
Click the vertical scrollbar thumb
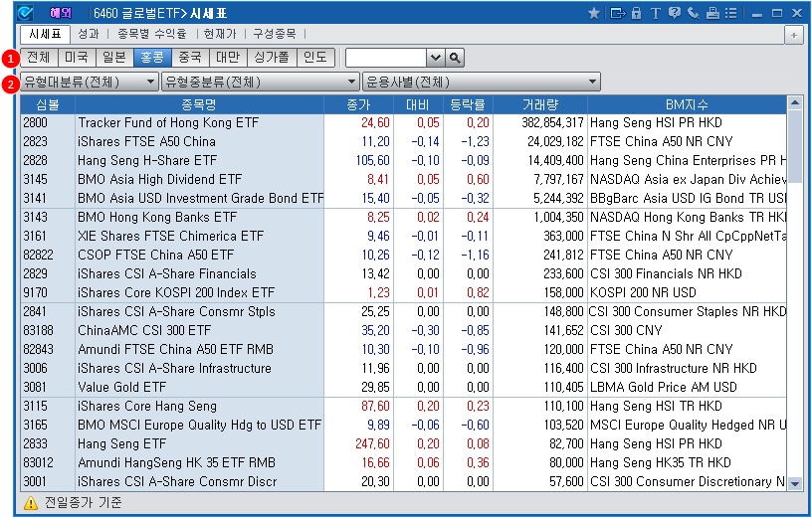(x=794, y=146)
